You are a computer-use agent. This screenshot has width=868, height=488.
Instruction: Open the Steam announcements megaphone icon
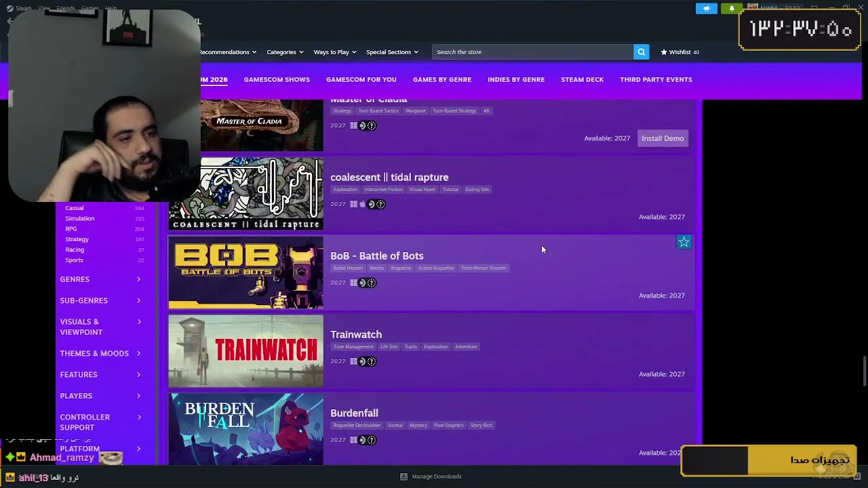(706, 8)
